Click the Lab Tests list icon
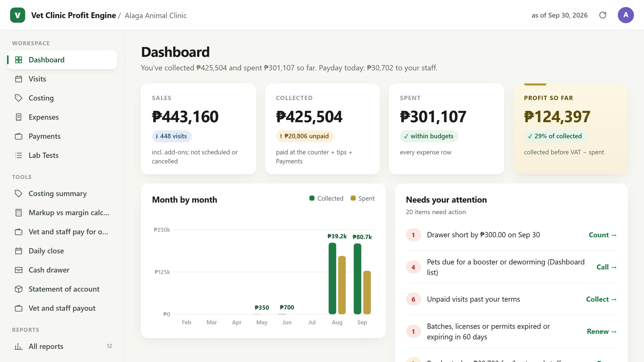The height and width of the screenshot is (362, 644). tap(19, 155)
